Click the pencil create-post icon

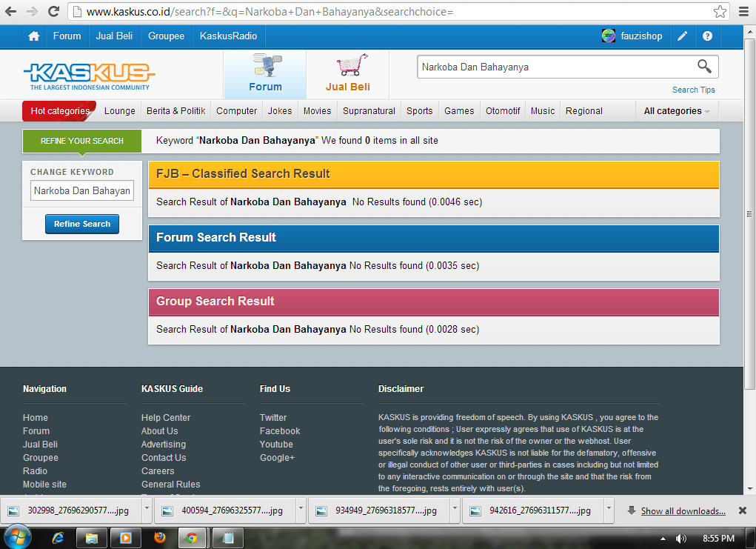(x=682, y=36)
